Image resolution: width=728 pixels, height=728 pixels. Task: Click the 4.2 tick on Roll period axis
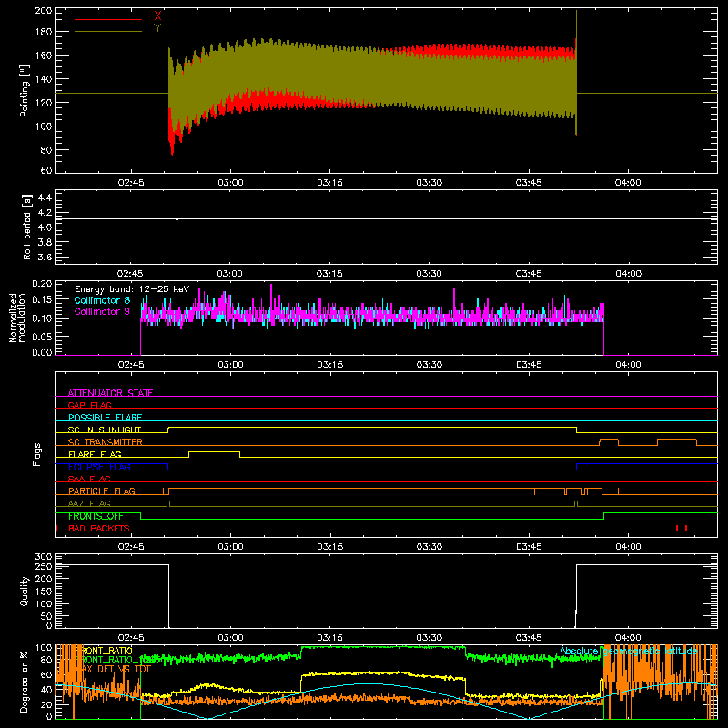[45, 213]
